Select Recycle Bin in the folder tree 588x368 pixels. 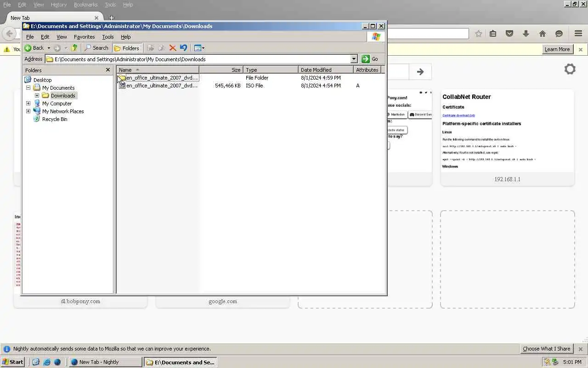pos(55,119)
